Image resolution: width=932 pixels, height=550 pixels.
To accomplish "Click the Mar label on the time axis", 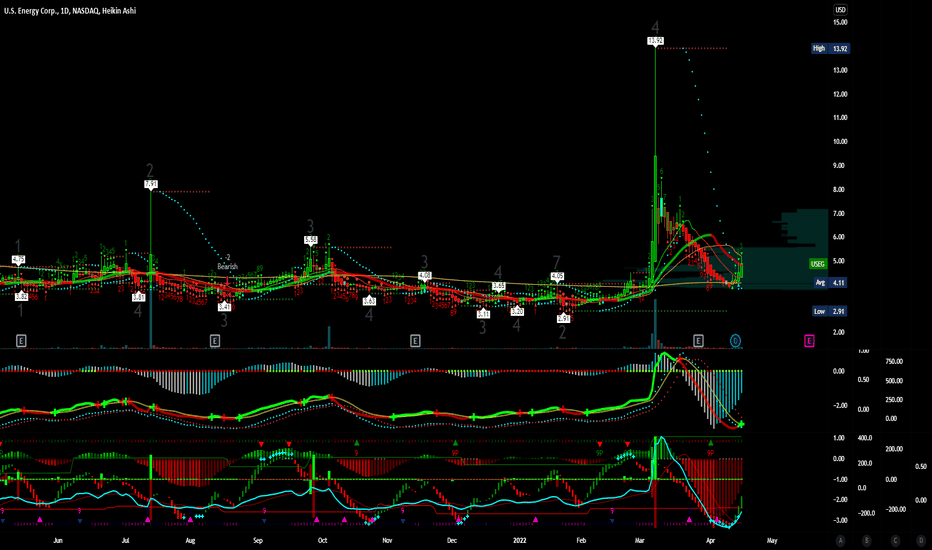I will (640, 541).
